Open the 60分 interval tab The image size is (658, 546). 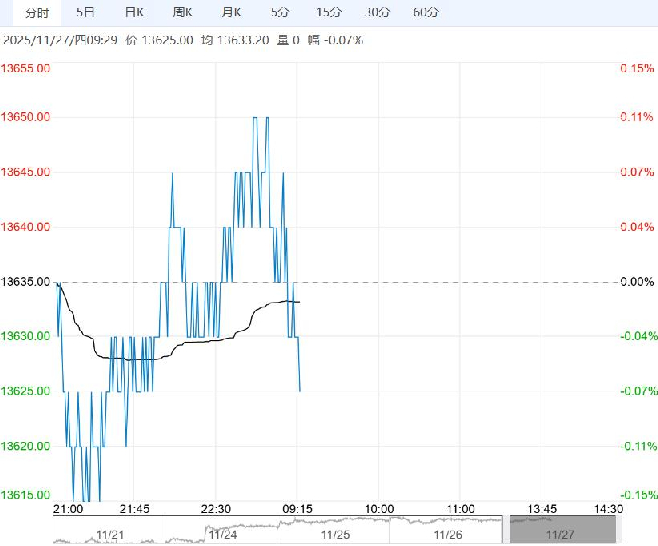[x=427, y=12]
